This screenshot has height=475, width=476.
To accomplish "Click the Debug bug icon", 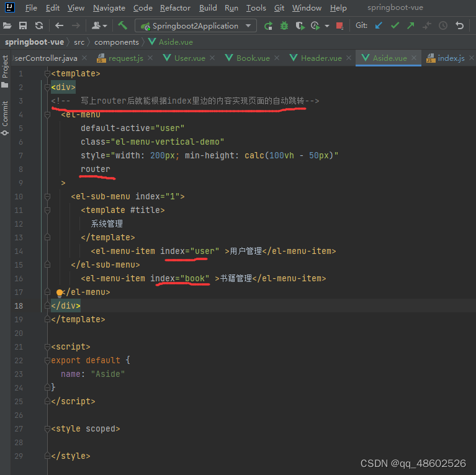I will click(x=284, y=26).
